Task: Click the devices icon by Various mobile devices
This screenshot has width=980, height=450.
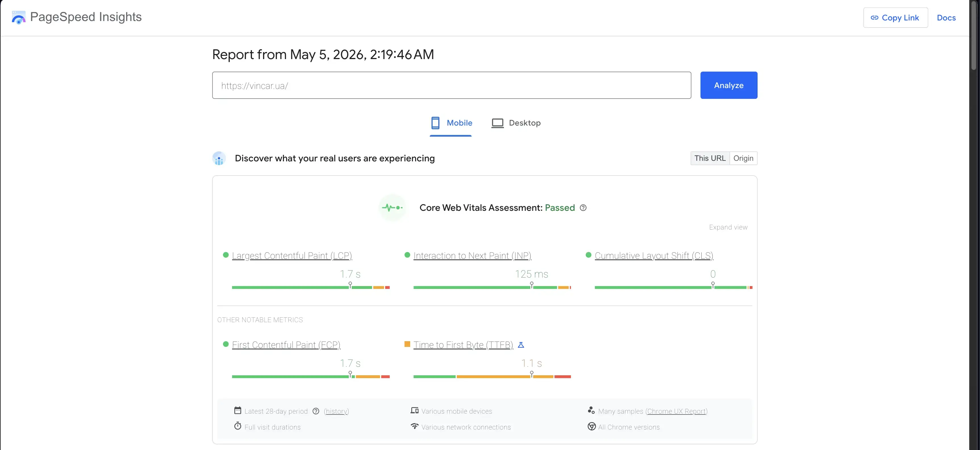Action: tap(414, 411)
